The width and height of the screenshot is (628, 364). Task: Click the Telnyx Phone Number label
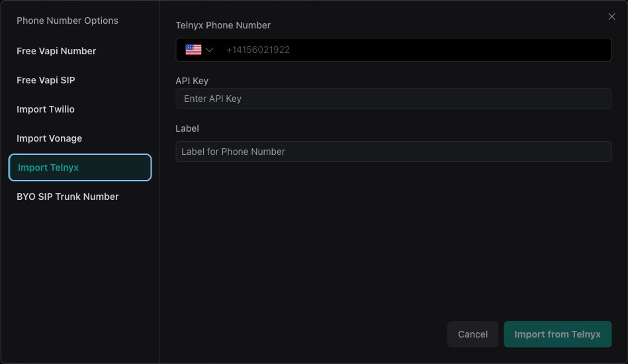click(x=223, y=25)
